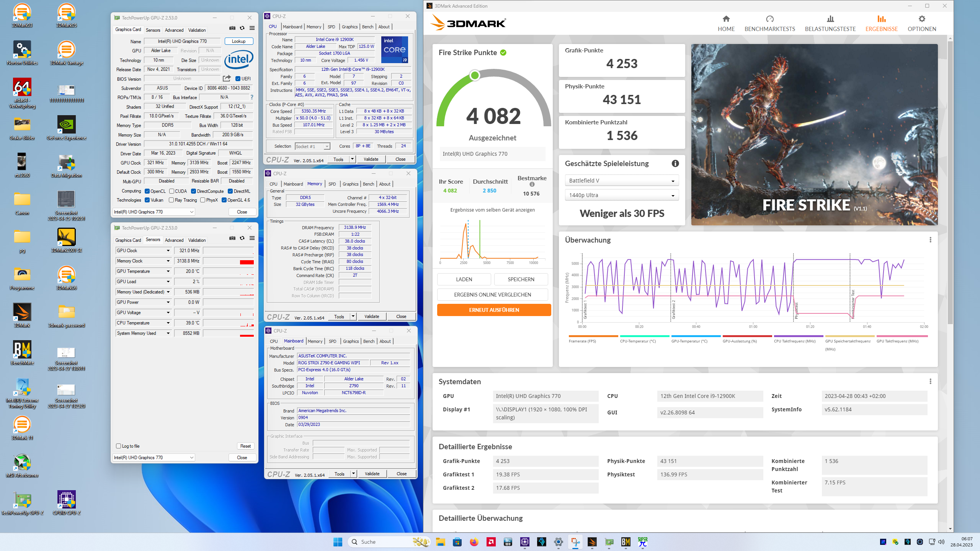Toggle the CUDA checkbox in GPU-Z
The height and width of the screenshot is (551, 980).
tap(172, 191)
